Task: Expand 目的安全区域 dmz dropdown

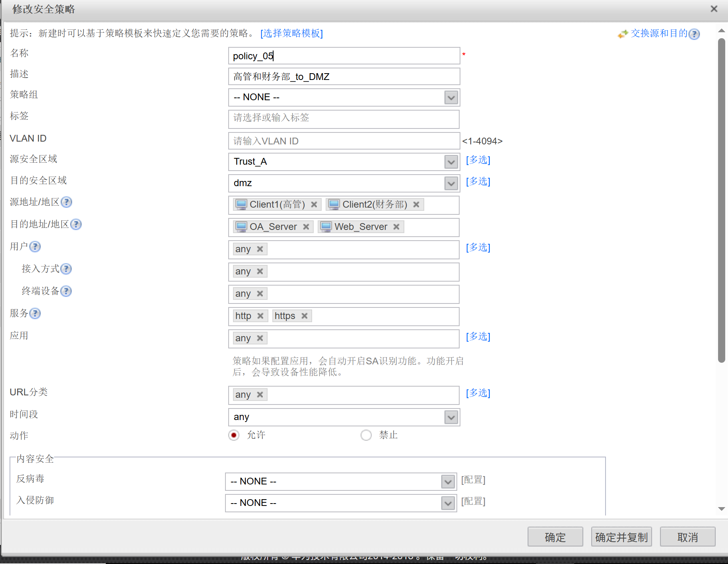Action: 451,183
